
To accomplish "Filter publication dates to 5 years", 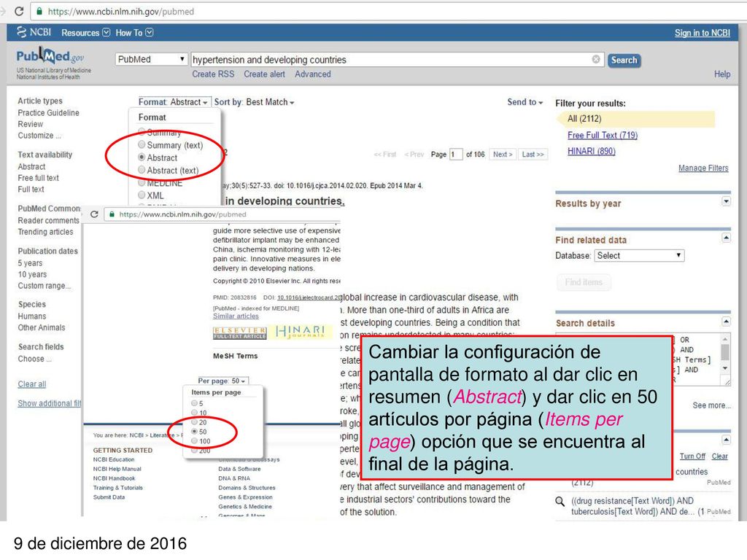I will point(30,262).
